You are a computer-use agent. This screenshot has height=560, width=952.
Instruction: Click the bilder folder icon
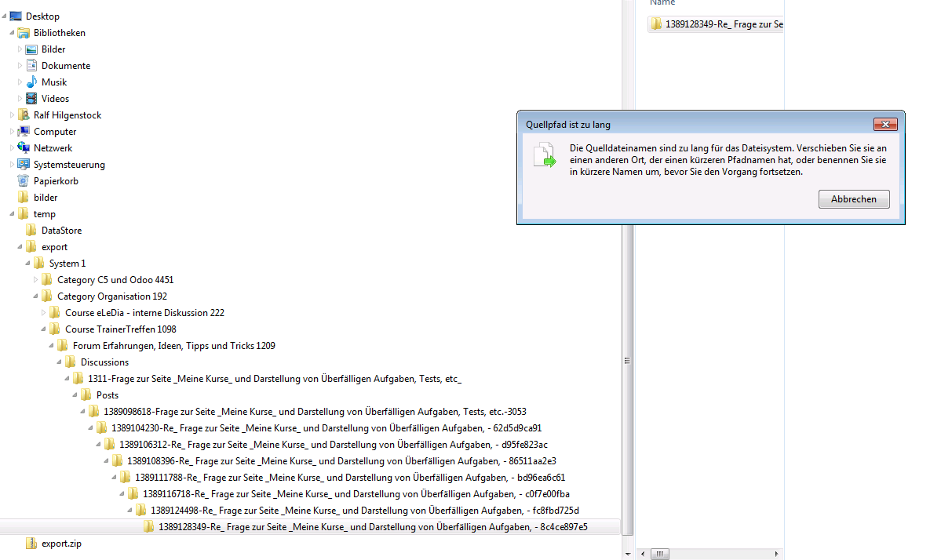[x=24, y=198]
